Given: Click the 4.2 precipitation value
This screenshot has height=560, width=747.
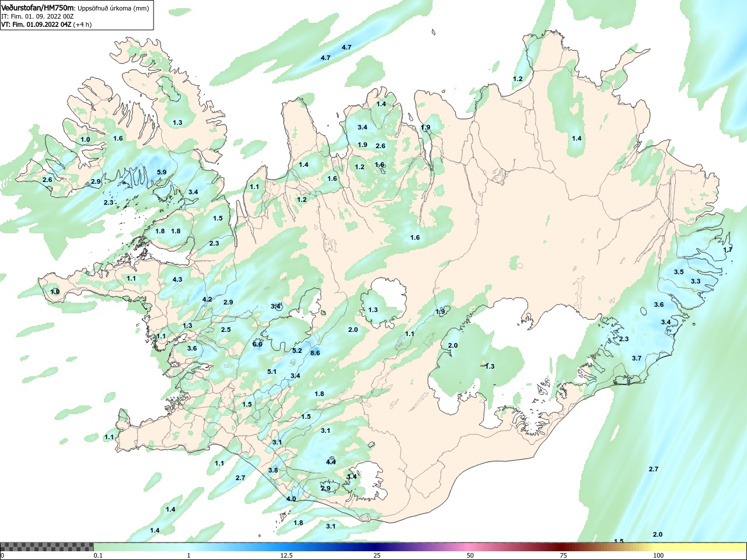Looking at the screenshot, I should tap(207, 299).
